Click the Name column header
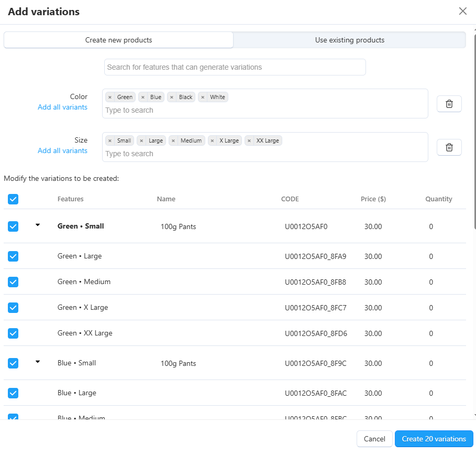 (166, 199)
